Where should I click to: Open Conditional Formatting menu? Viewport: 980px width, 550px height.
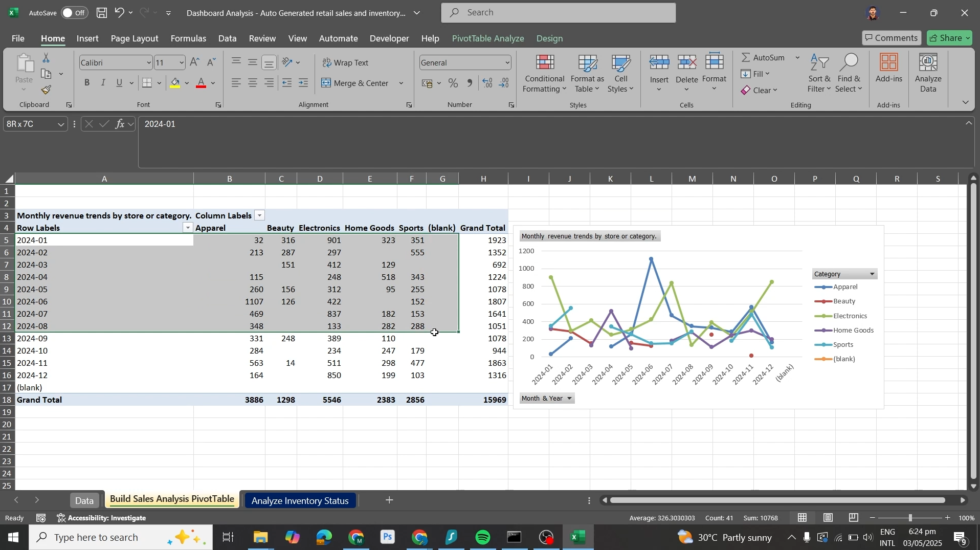point(545,74)
